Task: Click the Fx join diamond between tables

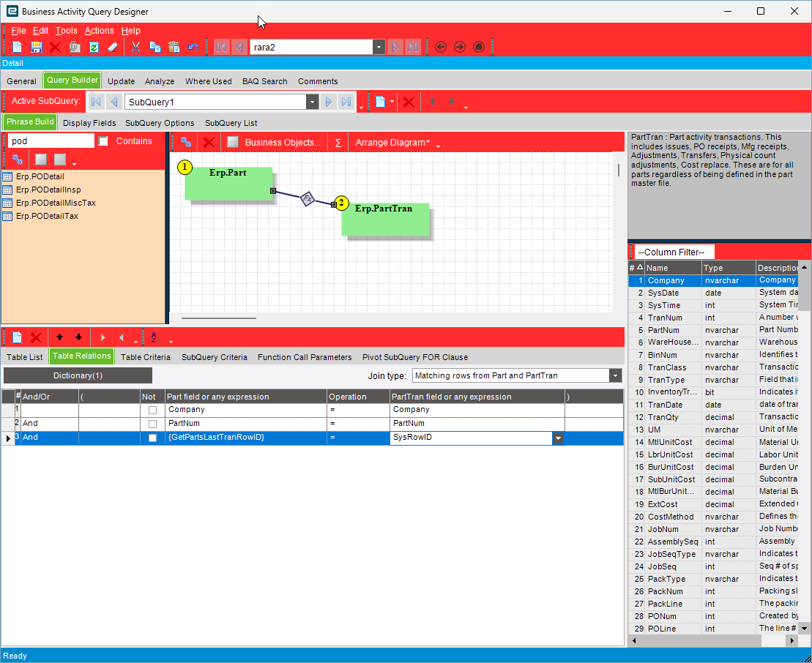Action: [x=308, y=199]
